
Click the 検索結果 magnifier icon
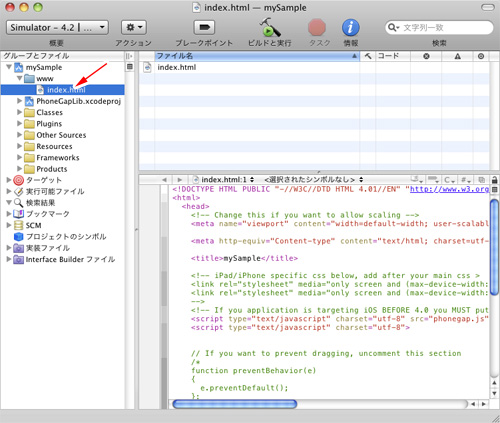click(x=18, y=203)
